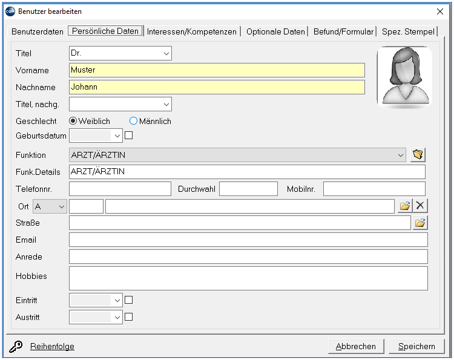Image resolution: width=454 pixels, height=360 pixels.
Task: Close the Benutzer bearbeiten dialog
Action: (x=440, y=11)
